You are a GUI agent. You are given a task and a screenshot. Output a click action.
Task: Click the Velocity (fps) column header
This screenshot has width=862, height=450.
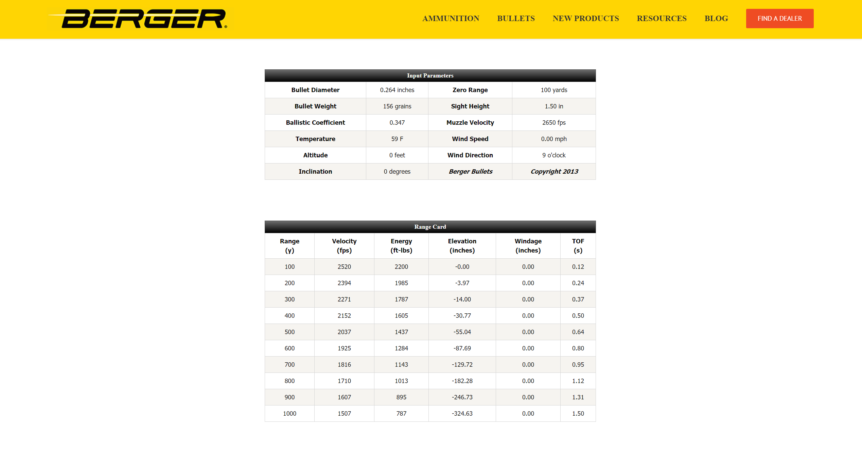click(x=344, y=245)
